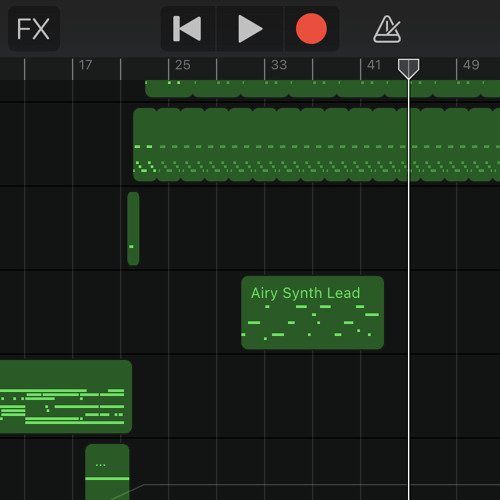Go to beginning of the song
Viewport: 500px width, 500px height.
pos(188,29)
